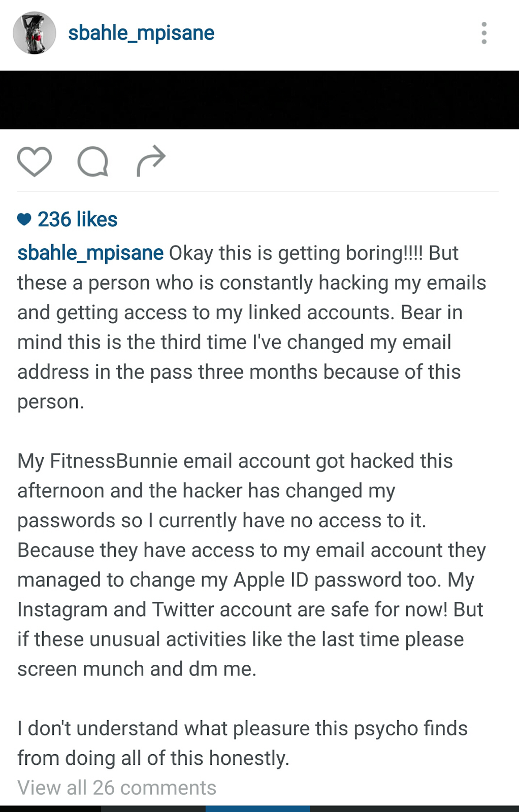Select the leftmost black tab in bottom bar

point(51,808)
